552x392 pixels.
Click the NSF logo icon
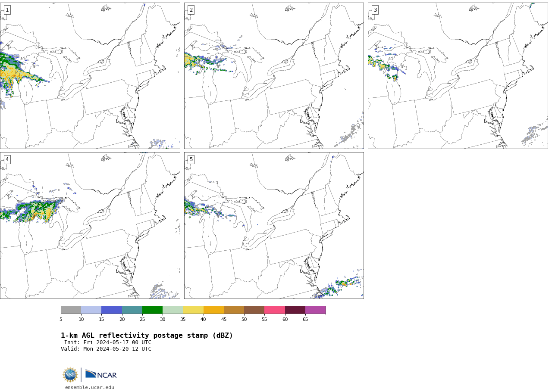tap(70, 375)
